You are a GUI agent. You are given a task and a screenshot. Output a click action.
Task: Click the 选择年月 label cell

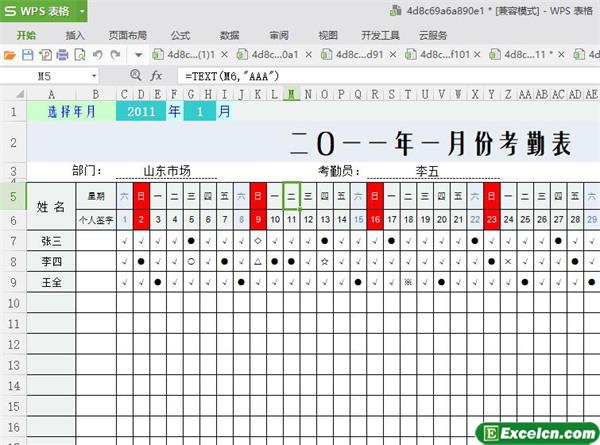click(71, 111)
